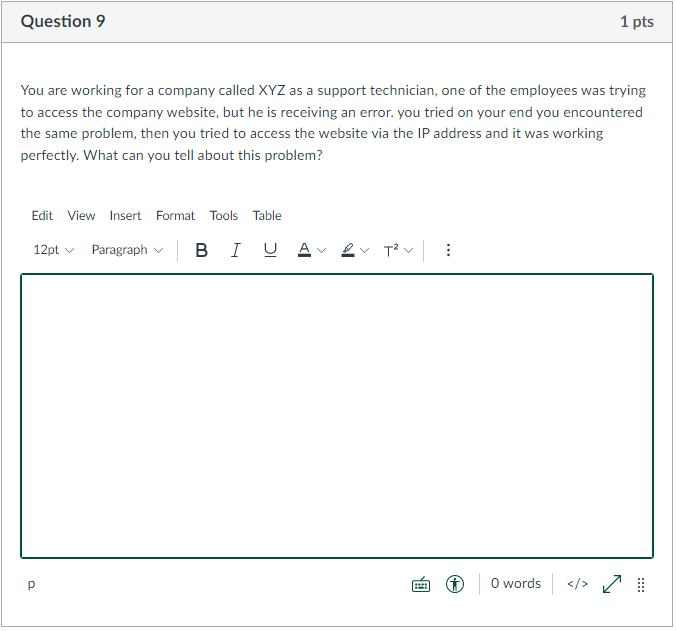The height and width of the screenshot is (631, 676).
Task: Click the p element path indicator
Action: (31, 584)
